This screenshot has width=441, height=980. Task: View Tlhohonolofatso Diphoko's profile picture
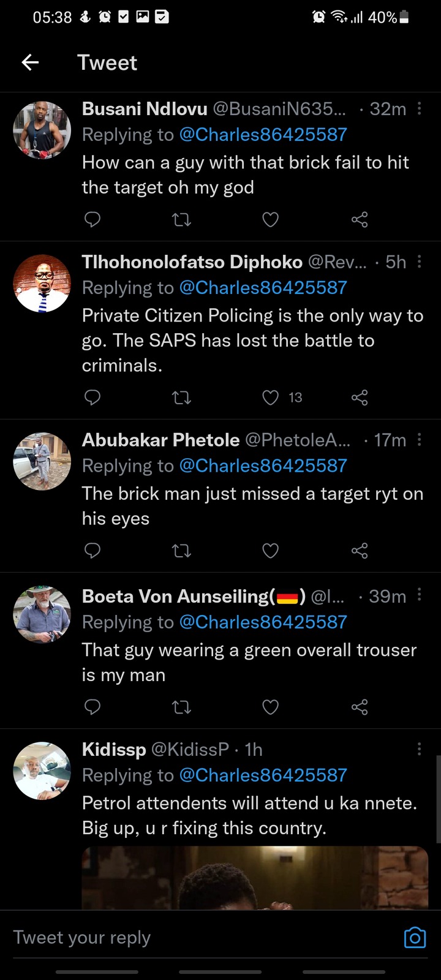[x=42, y=284]
